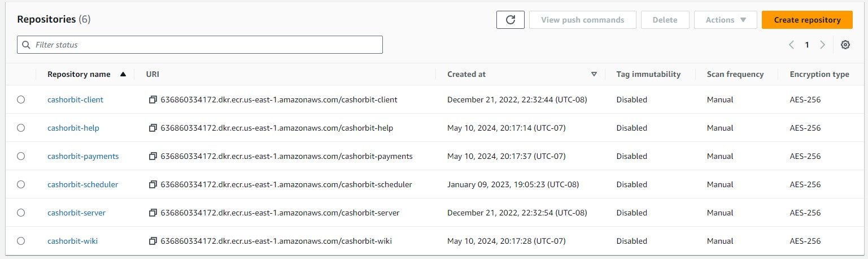Copy the cashorbit-scheduler URI
The image size is (868, 259).
[152, 184]
